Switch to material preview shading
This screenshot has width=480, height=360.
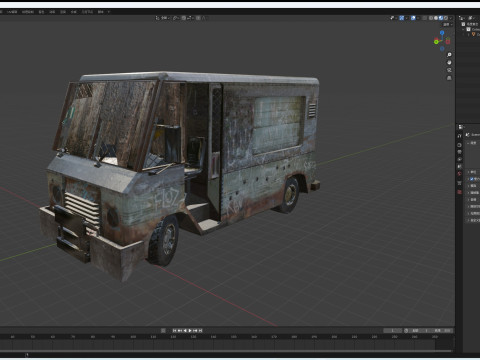pyautogui.click(x=441, y=18)
